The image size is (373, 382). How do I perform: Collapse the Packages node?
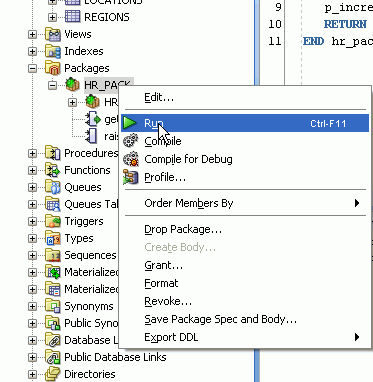click(x=33, y=68)
